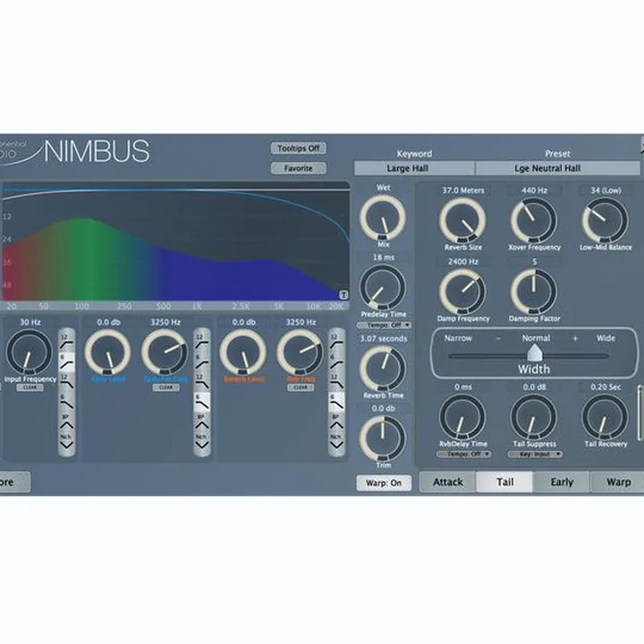This screenshot has height=644, width=644.
Task: Click the Reverb Level knob
Action: click(243, 352)
